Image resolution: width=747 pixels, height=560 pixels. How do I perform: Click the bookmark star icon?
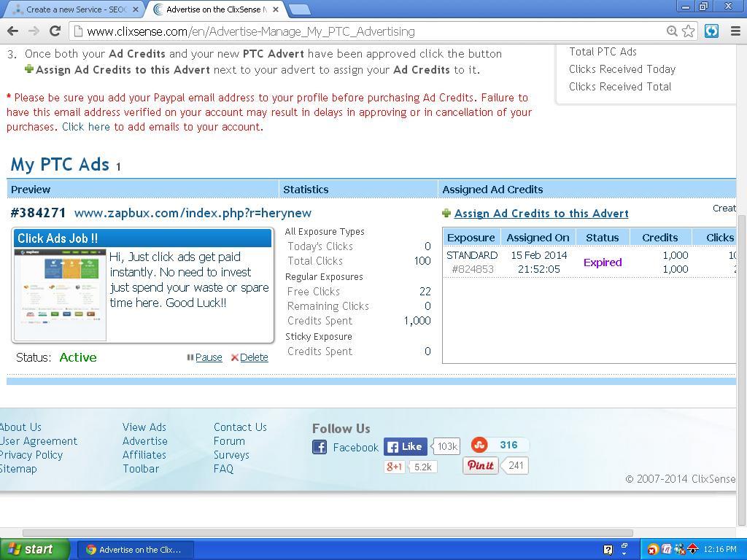[688, 31]
